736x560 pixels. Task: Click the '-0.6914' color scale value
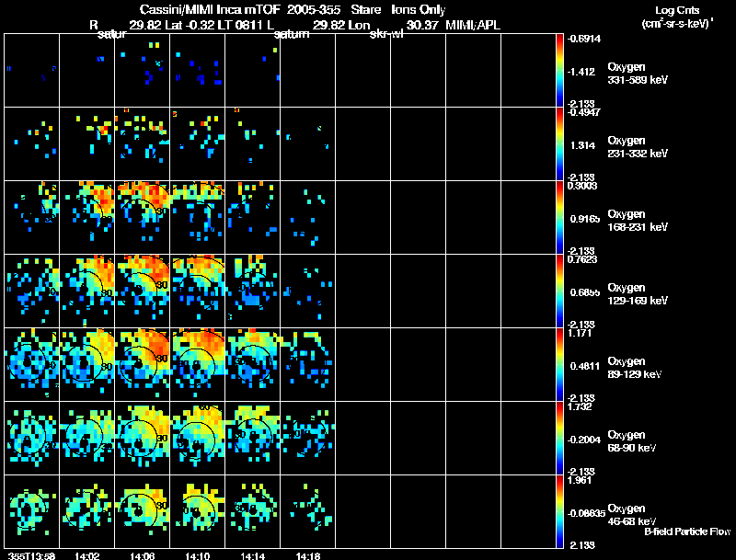[583, 39]
